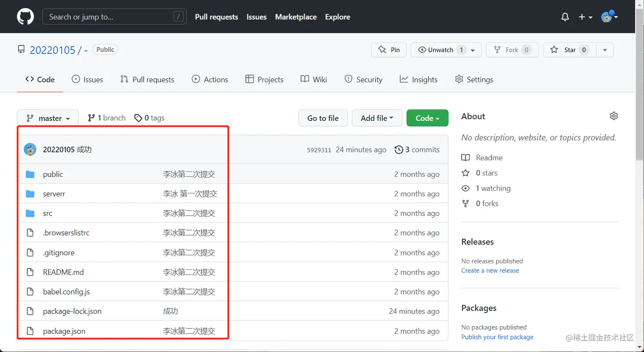Screen dimensions: 644x352
Task: Open Issues in the top navigation
Action: point(256,17)
